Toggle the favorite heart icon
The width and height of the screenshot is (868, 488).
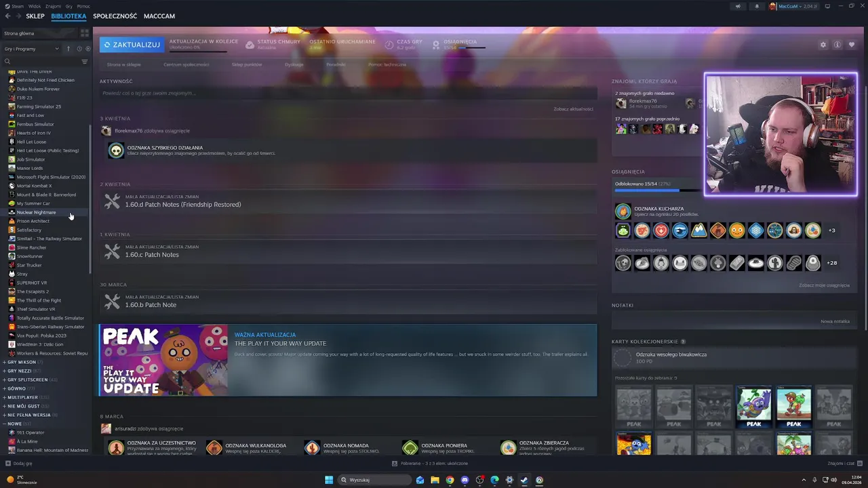click(x=851, y=45)
